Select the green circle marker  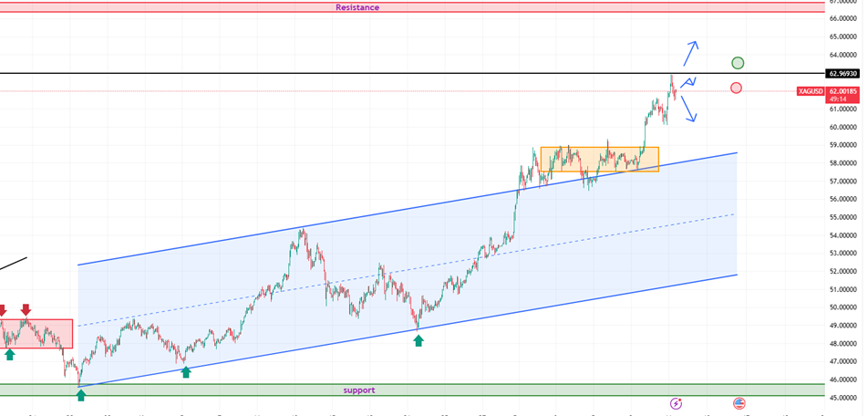[738, 63]
